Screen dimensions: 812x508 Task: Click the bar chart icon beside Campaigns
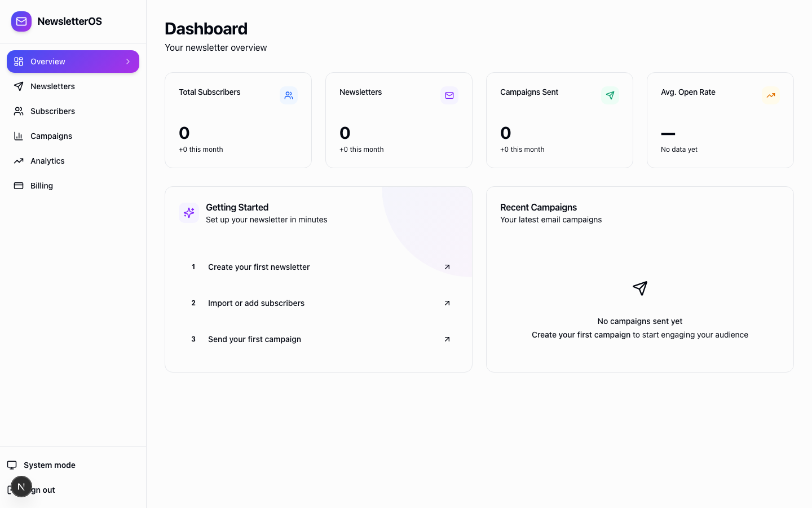point(19,136)
